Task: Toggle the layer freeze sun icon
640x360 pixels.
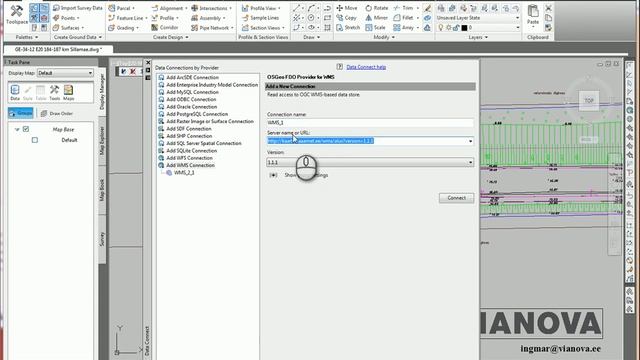Action: coord(448,28)
